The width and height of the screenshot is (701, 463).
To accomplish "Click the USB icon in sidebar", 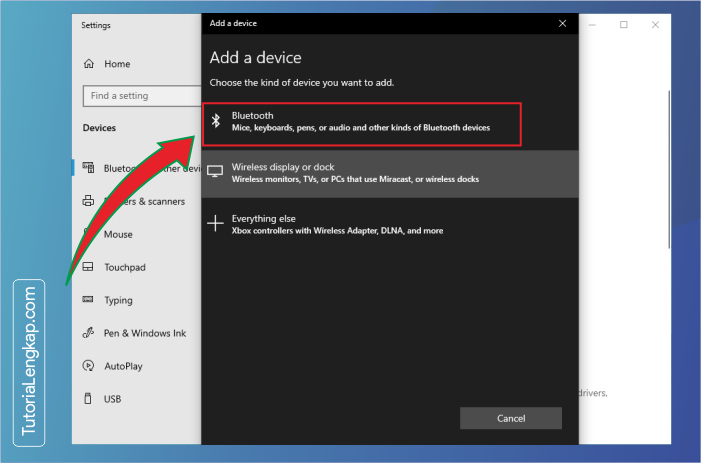I will point(88,398).
